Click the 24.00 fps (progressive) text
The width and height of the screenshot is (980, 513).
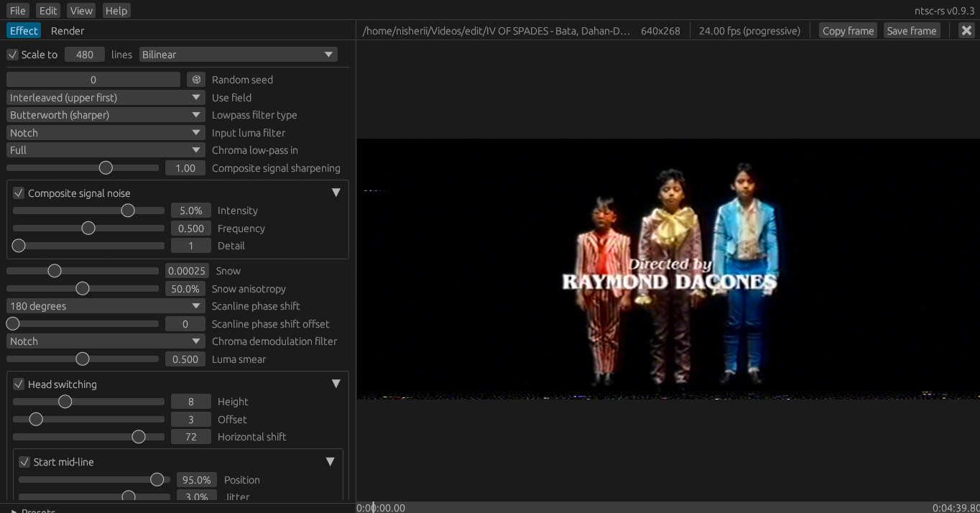[x=749, y=31]
